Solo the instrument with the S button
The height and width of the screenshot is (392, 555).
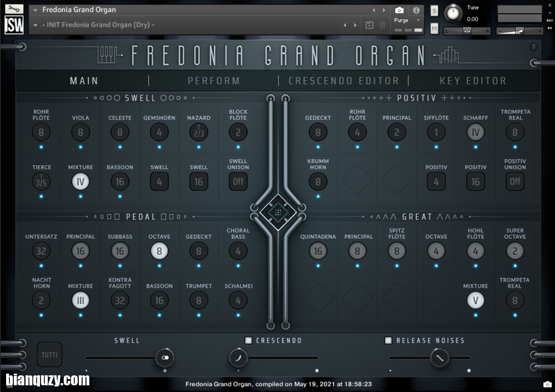click(x=434, y=11)
